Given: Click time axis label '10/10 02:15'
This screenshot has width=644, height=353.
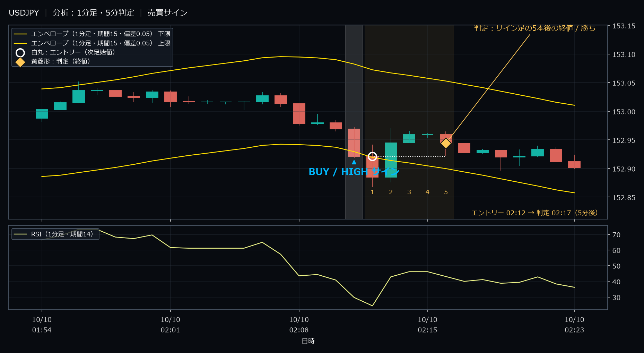Looking at the screenshot, I should coord(427,325).
